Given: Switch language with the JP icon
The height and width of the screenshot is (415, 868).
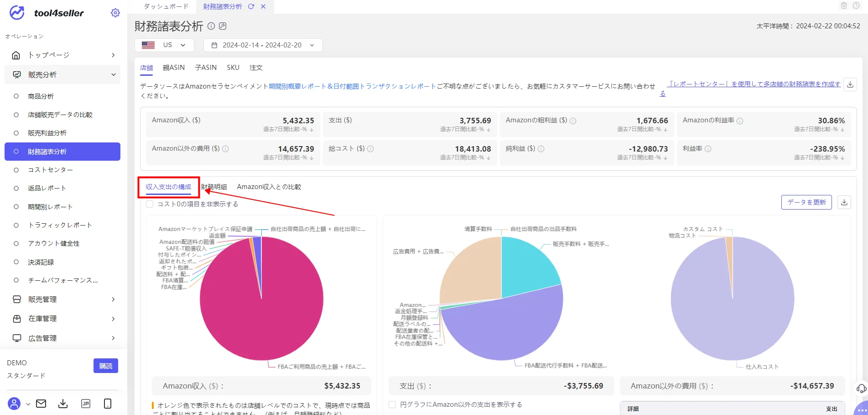Looking at the screenshot, I should coord(85,404).
